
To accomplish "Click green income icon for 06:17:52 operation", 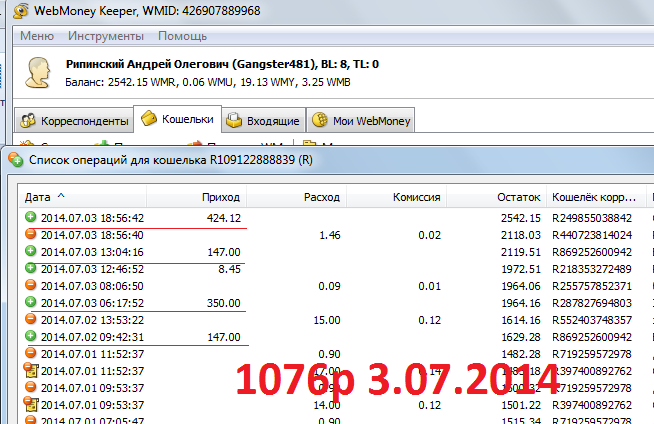I will [30, 302].
